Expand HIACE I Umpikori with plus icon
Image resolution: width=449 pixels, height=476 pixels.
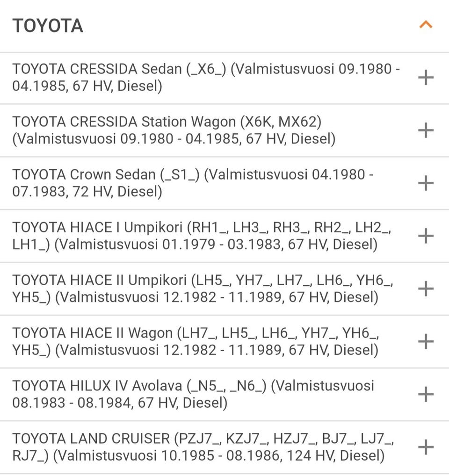tap(426, 236)
